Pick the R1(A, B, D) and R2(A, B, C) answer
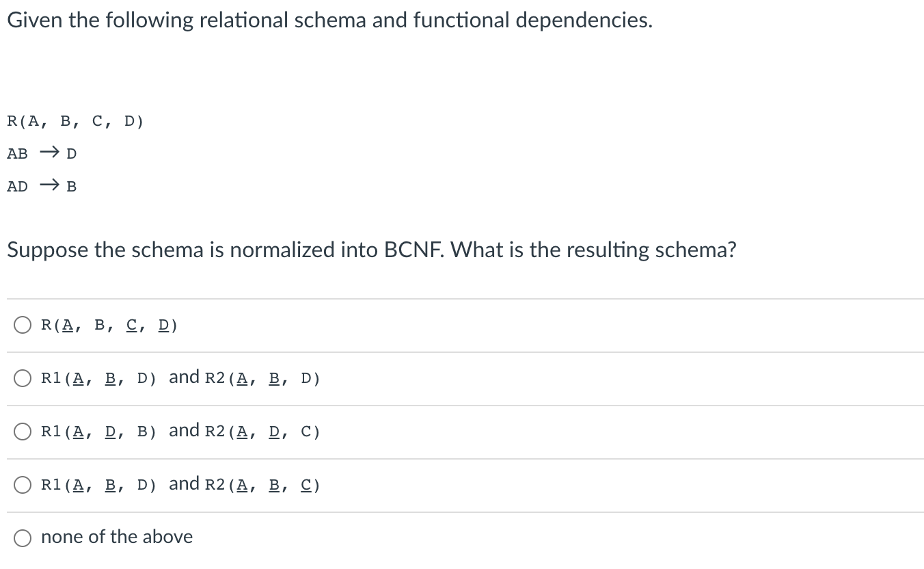Image resolution: width=924 pixels, height=569 pixels. (23, 484)
